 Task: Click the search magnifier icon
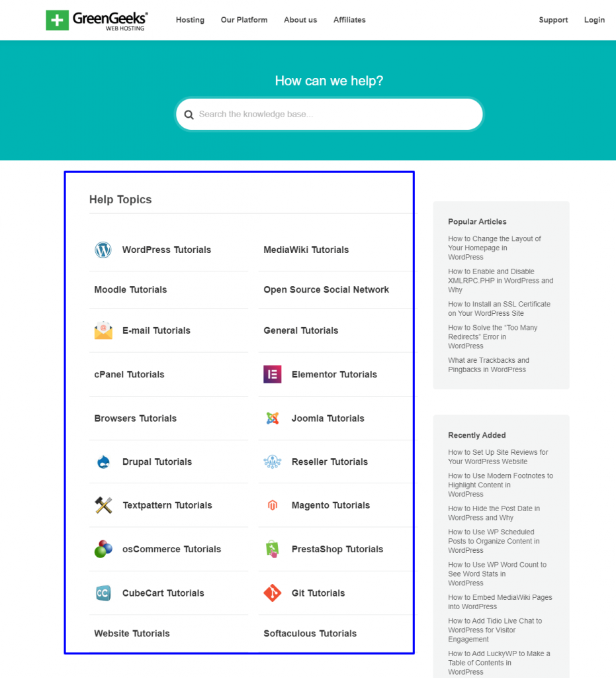coord(189,115)
